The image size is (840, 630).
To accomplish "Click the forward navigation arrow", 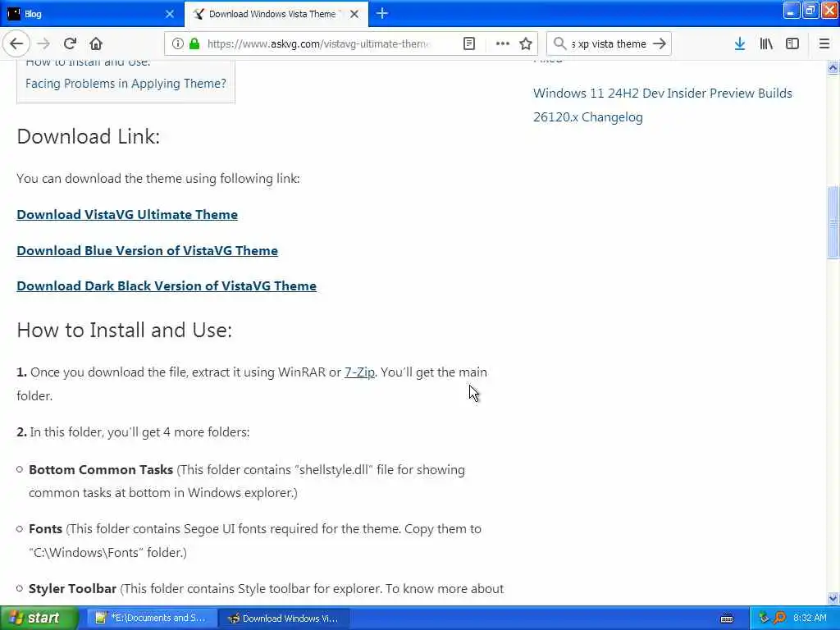I will pos(44,44).
